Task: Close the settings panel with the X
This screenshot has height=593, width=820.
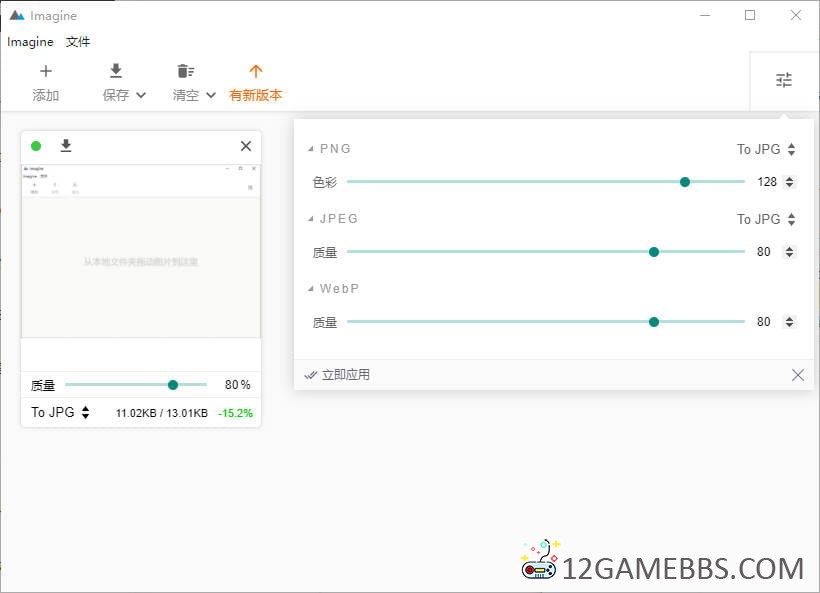Action: [x=797, y=375]
